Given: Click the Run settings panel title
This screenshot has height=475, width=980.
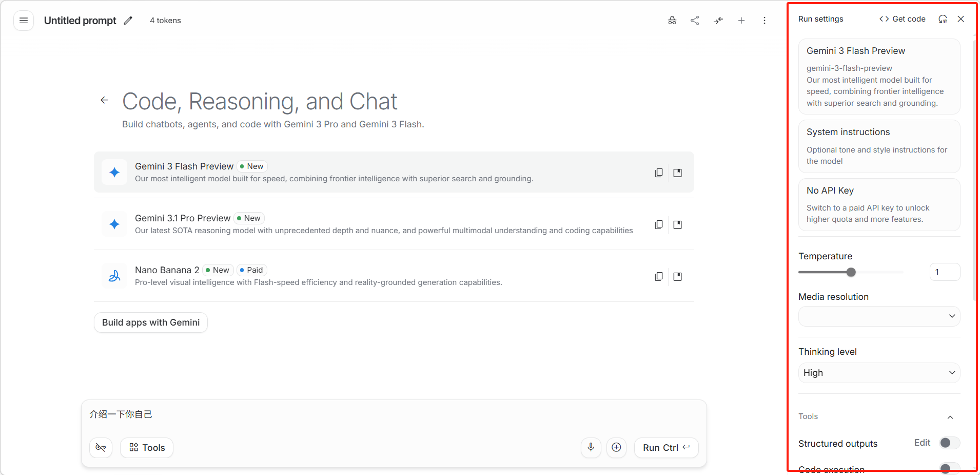Looking at the screenshot, I should 821,19.
